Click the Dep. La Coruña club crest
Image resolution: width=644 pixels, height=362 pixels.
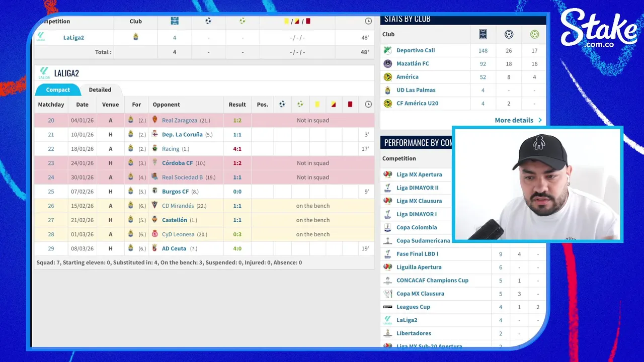(x=155, y=134)
